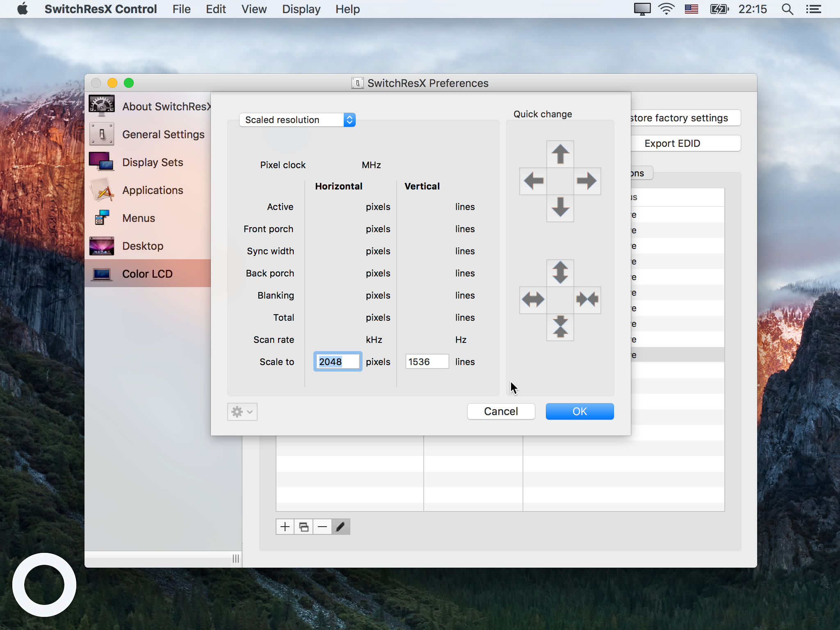Open the File menu
This screenshot has height=630, width=840.
[x=181, y=9]
